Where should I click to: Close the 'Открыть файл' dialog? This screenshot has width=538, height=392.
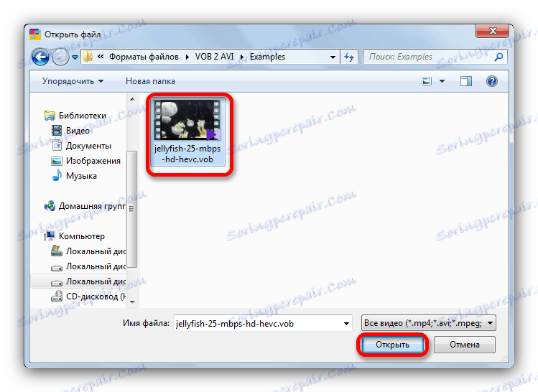pyautogui.click(x=492, y=31)
